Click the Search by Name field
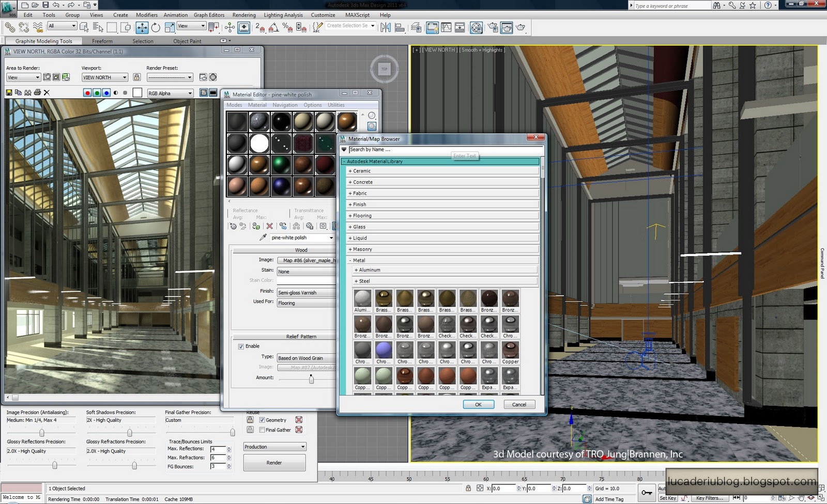 pyautogui.click(x=446, y=149)
